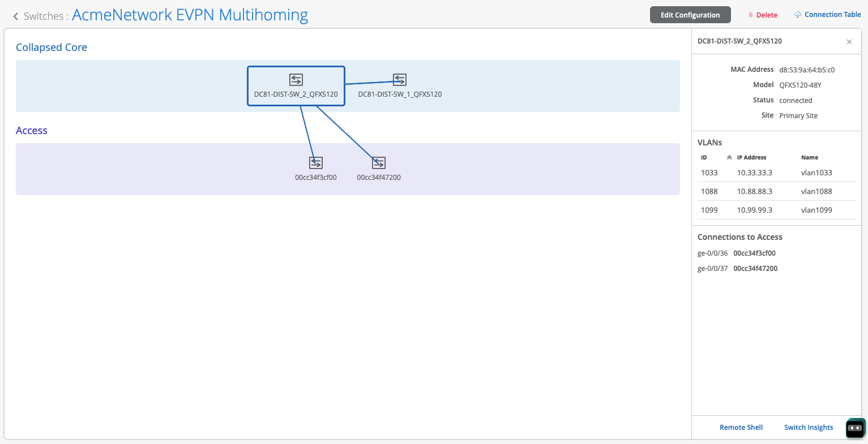Click the Delete trash icon
Image resolution: width=868 pixels, height=444 pixels.
(x=751, y=15)
